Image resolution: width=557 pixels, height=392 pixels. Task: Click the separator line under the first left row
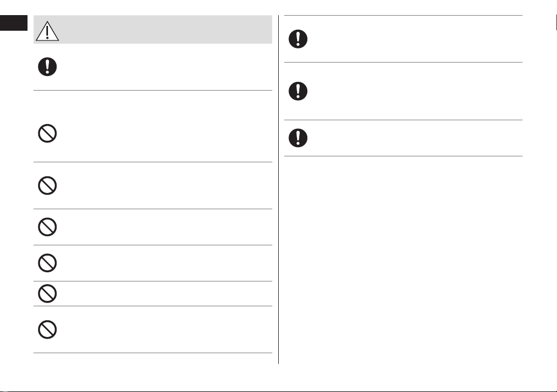click(x=153, y=90)
